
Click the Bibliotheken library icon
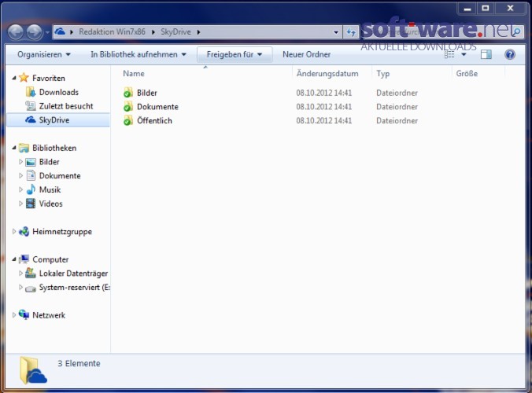pyautogui.click(x=24, y=148)
